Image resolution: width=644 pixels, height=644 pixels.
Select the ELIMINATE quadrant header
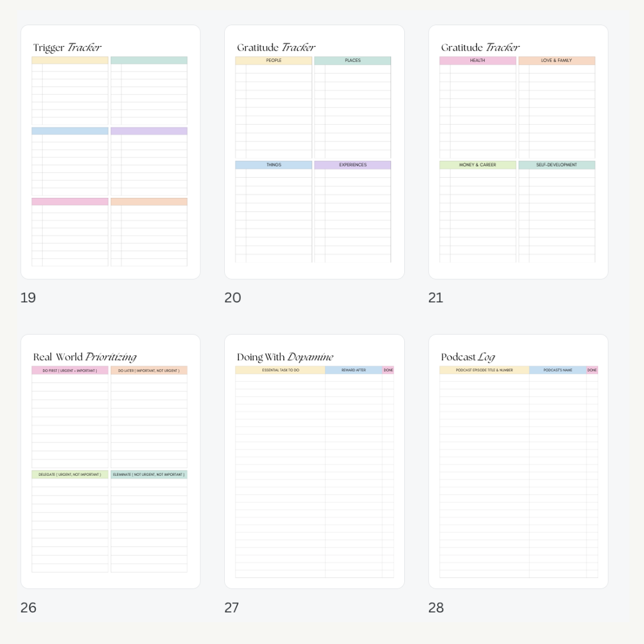pyautogui.click(x=148, y=475)
